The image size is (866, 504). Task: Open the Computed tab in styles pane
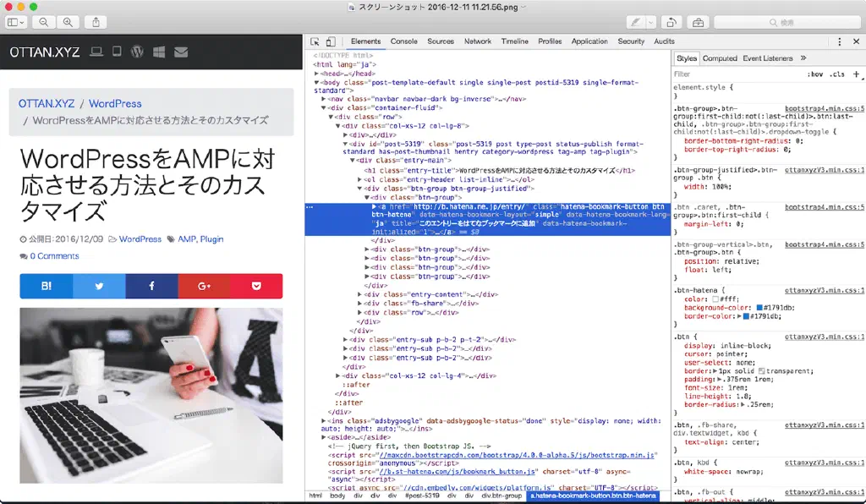tap(720, 58)
